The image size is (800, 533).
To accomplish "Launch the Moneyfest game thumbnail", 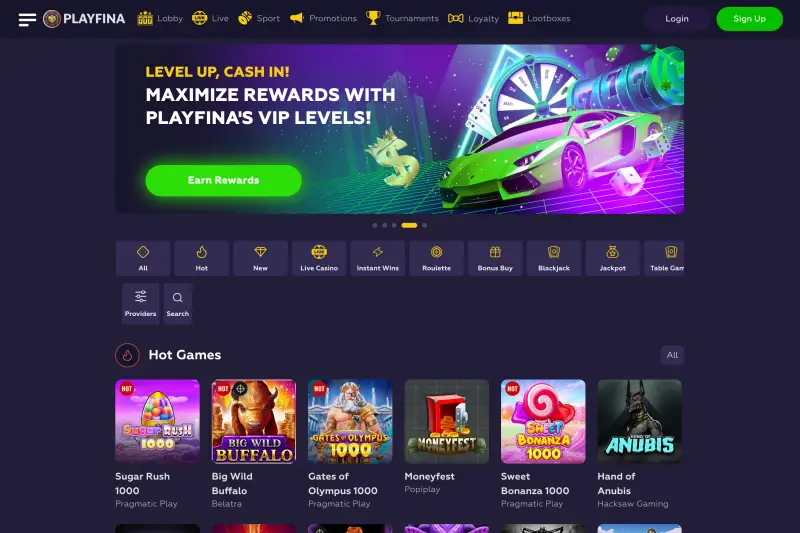I will tap(446, 421).
